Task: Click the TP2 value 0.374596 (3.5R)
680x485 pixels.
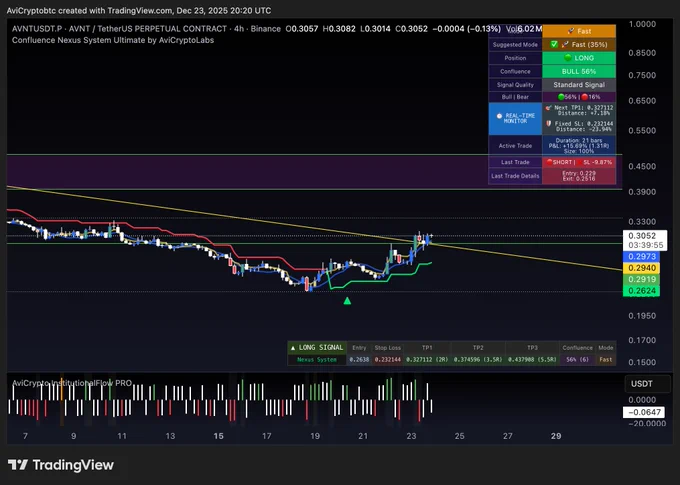Action: 478,360
